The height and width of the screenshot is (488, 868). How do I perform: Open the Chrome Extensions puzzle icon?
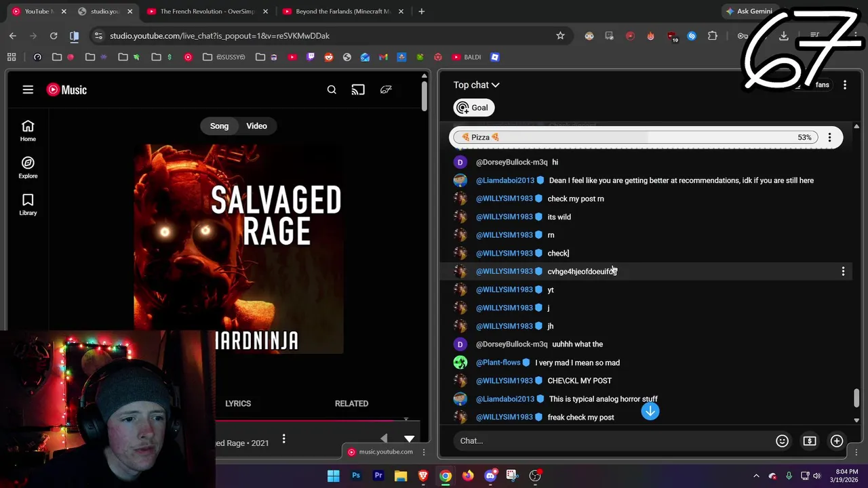[x=712, y=36]
